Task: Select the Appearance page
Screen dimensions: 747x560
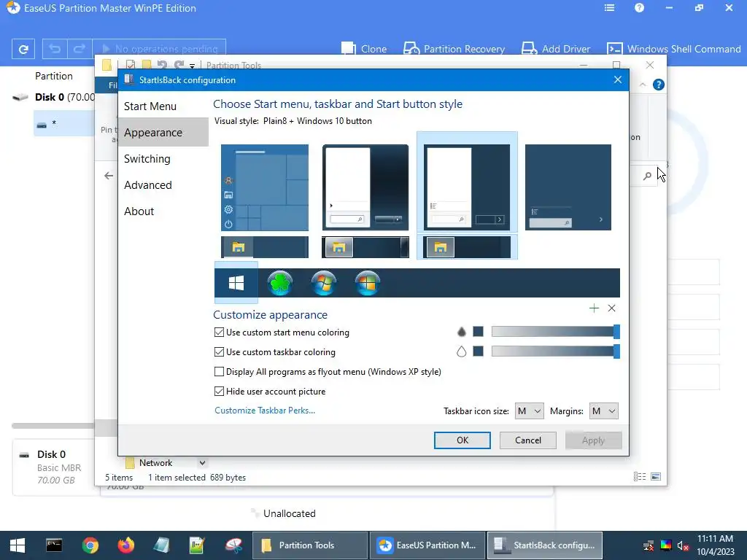Action: click(x=163, y=133)
